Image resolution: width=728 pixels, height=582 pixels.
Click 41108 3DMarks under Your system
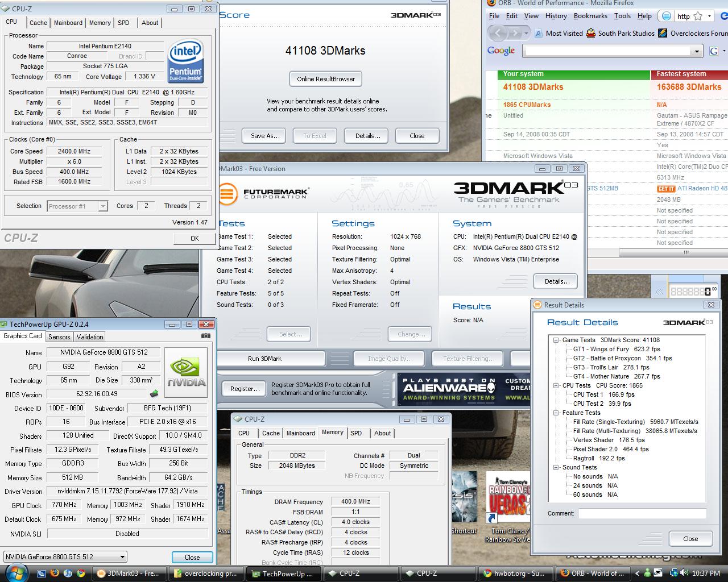click(533, 87)
